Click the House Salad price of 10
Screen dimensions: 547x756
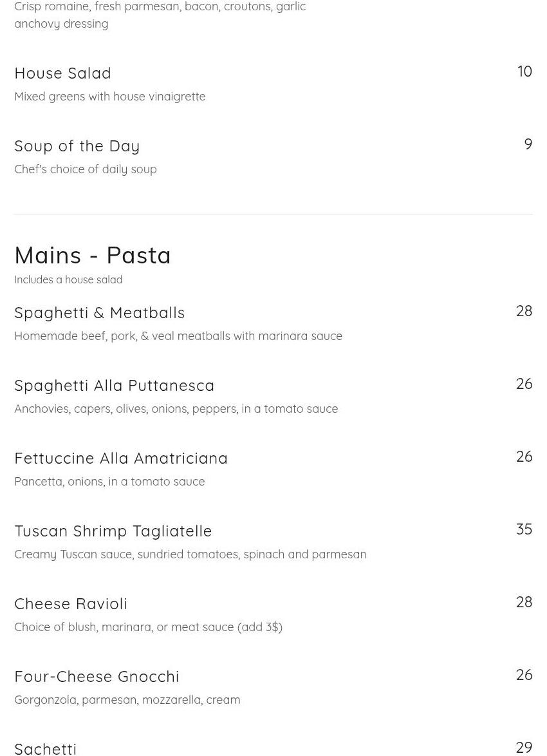(x=524, y=71)
